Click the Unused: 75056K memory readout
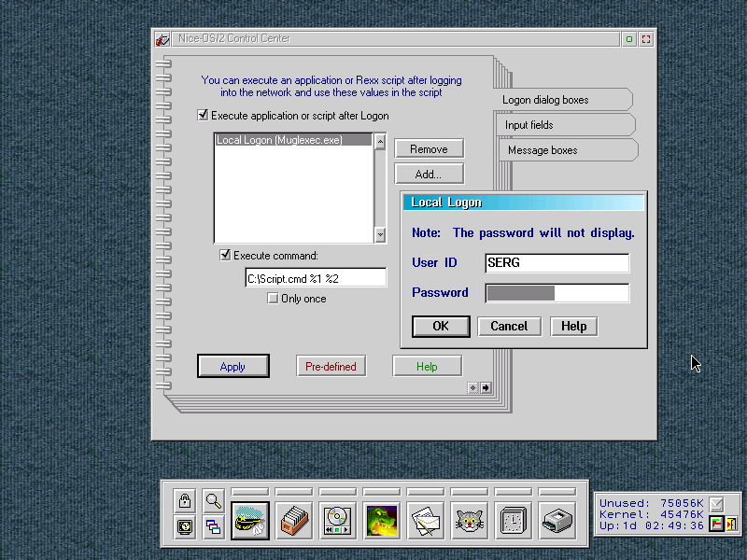This screenshot has height=560, width=747. coord(651,503)
